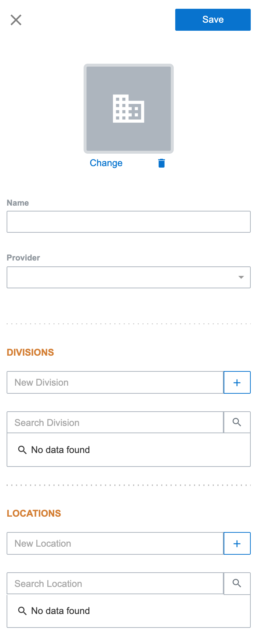
Task: Add a division with the plus button
Action: 237,382
